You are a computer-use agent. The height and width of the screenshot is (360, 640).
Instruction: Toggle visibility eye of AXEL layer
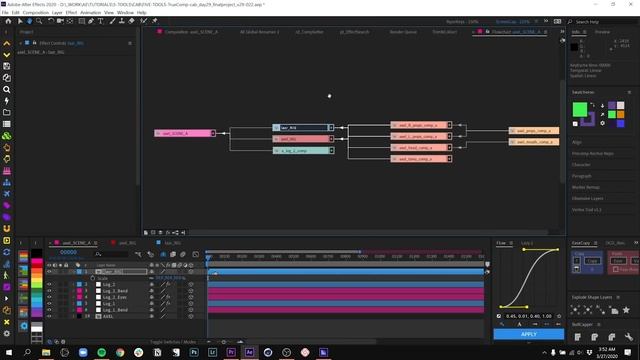pyautogui.click(x=49, y=316)
